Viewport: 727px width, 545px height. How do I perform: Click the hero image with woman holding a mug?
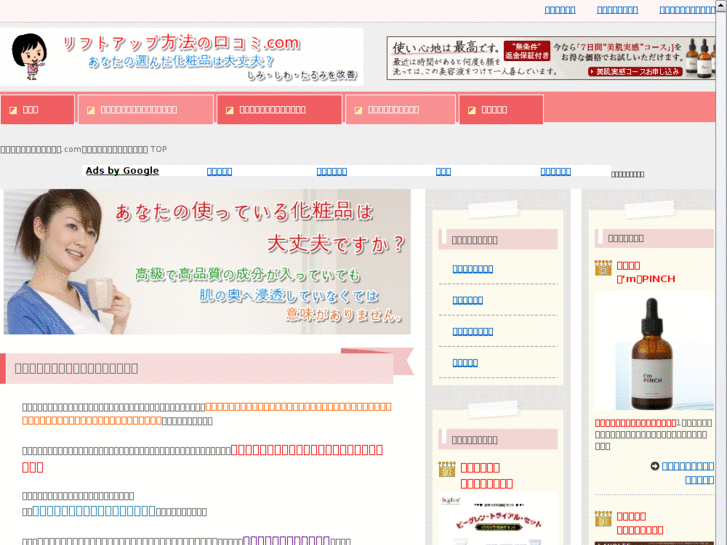coord(207,262)
